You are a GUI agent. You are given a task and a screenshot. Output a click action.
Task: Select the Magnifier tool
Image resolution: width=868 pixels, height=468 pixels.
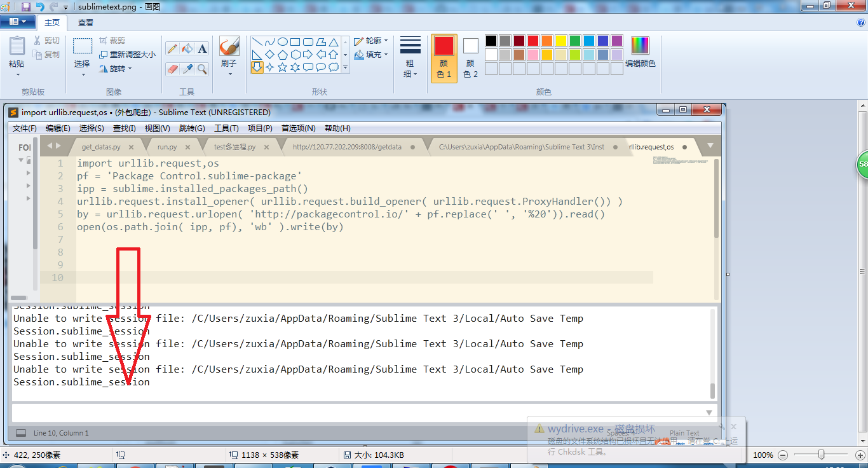(203, 69)
